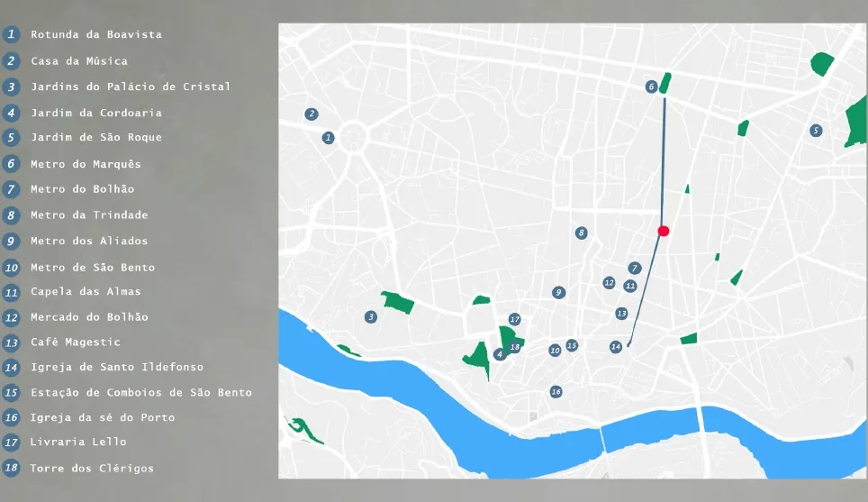Select 'Café Magestic' in the legend
Screen dimensions: 868x502
click(76, 342)
